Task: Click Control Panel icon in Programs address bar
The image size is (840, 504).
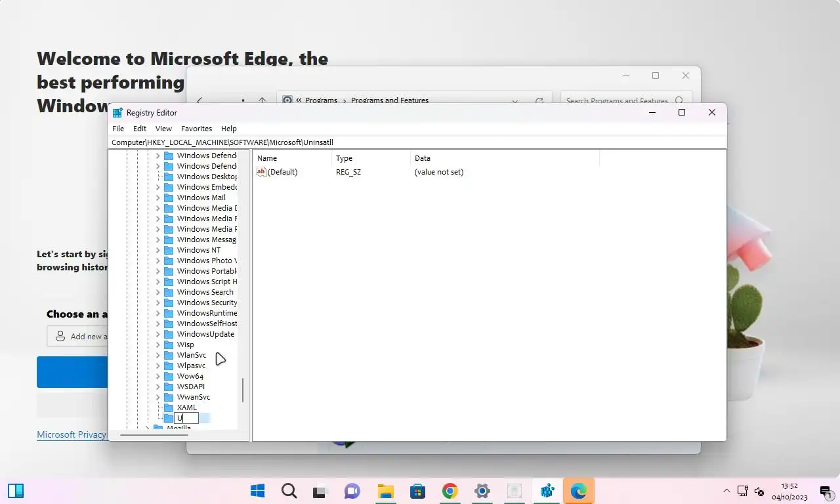Action: coord(287,100)
